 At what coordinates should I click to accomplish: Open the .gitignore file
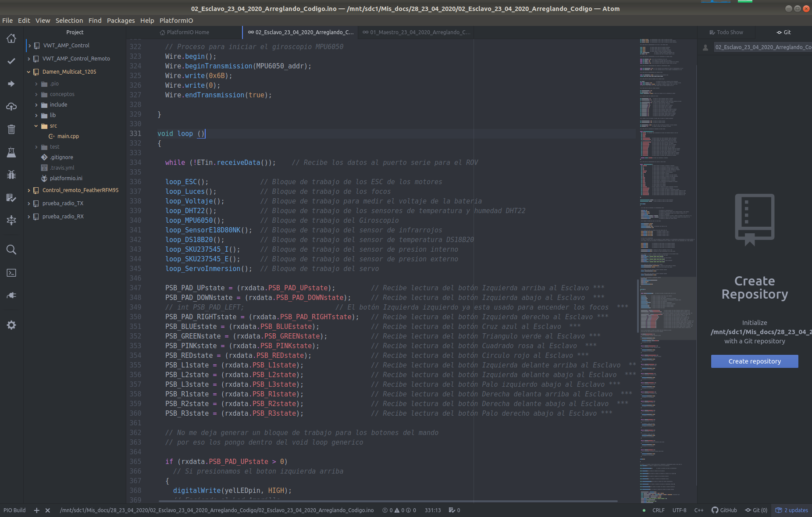click(x=61, y=157)
